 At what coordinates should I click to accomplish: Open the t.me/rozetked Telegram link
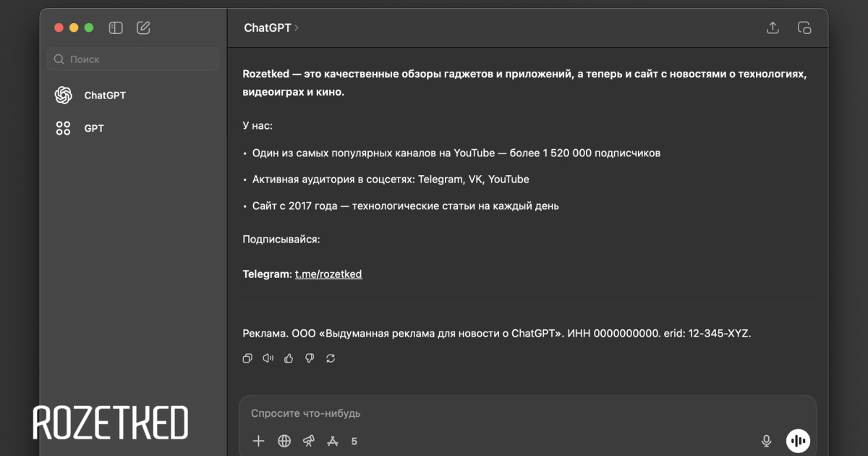[x=328, y=274]
